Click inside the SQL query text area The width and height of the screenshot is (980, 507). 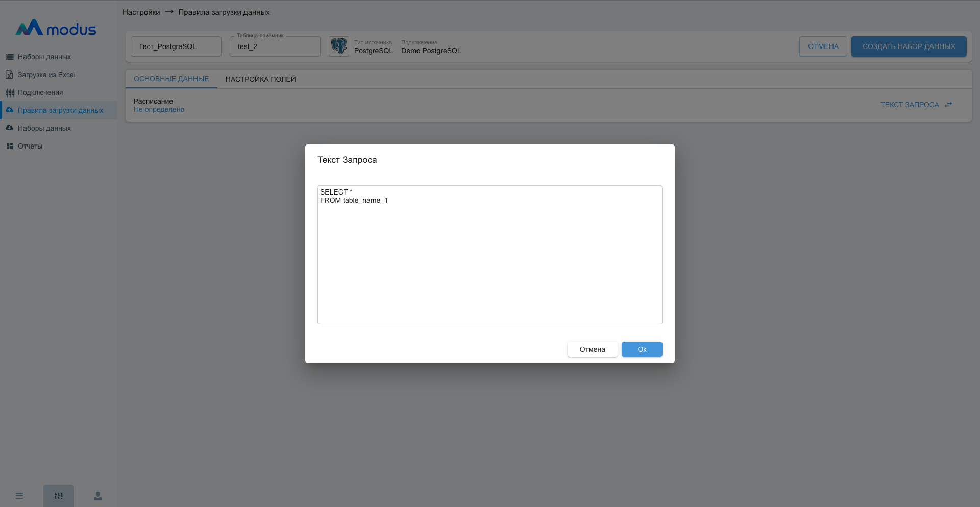(489, 255)
